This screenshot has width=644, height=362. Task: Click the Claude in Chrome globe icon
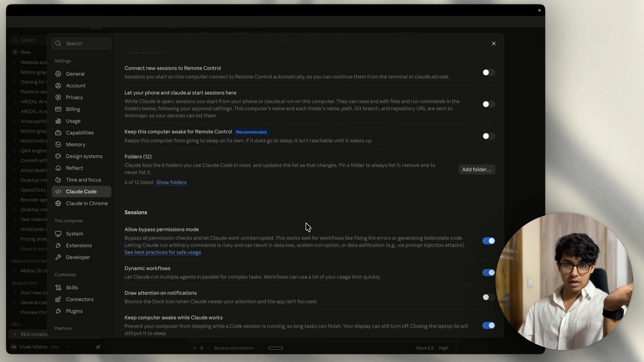tap(58, 203)
